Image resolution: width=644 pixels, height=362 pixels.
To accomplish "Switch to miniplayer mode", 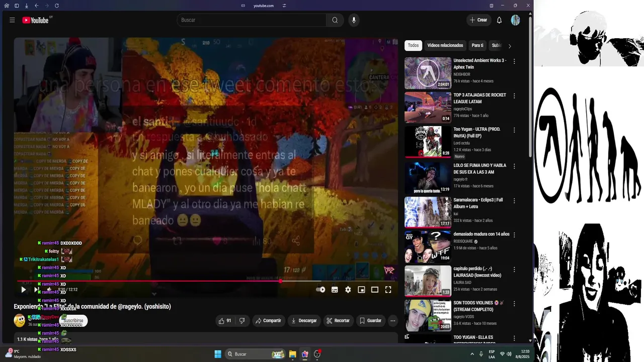I will click(x=361, y=290).
